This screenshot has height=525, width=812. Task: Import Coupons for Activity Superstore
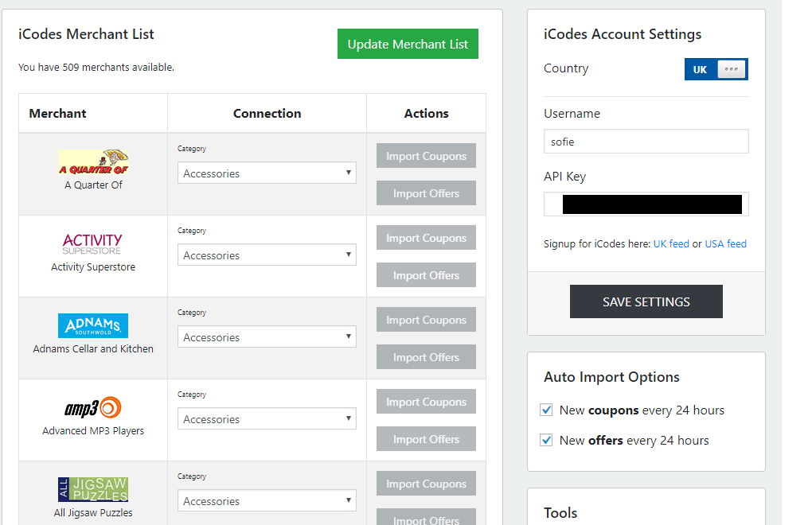click(426, 238)
